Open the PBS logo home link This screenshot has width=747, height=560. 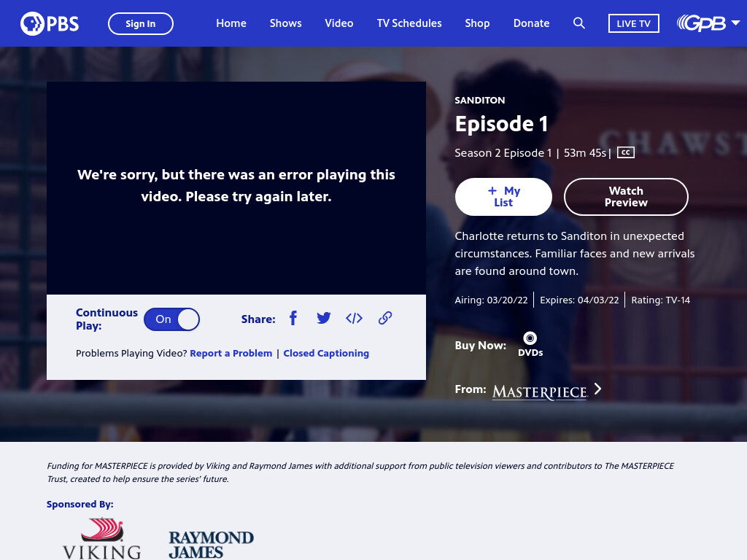pyautogui.click(x=50, y=24)
